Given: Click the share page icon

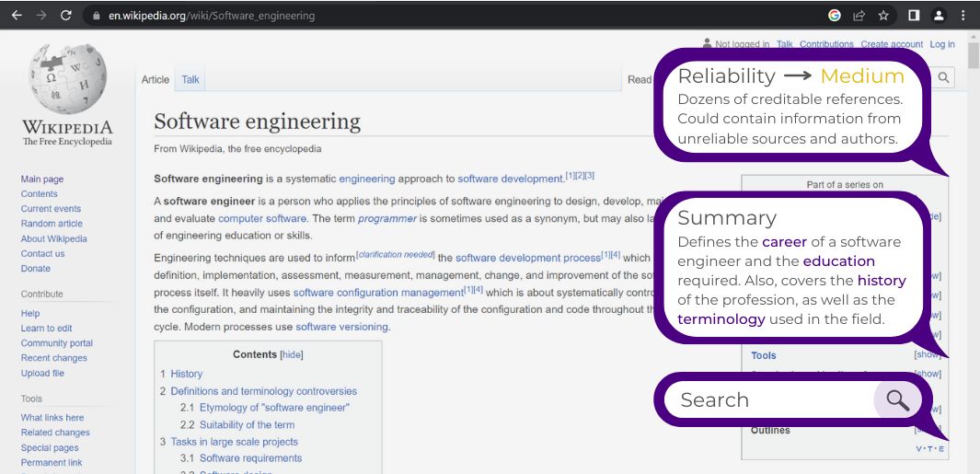Looking at the screenshot, I should tap(859, 16).
